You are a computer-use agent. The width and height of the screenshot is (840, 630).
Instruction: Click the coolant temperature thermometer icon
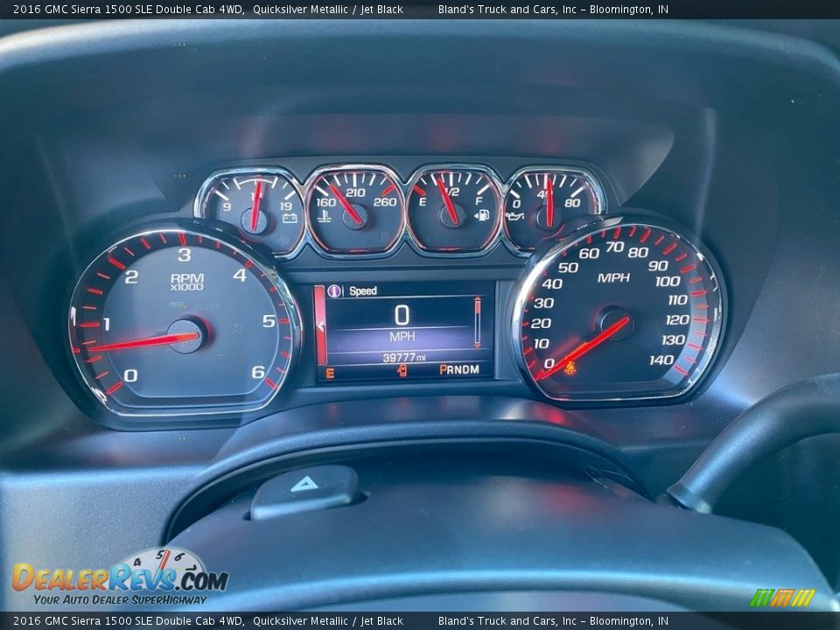[323, 216]
